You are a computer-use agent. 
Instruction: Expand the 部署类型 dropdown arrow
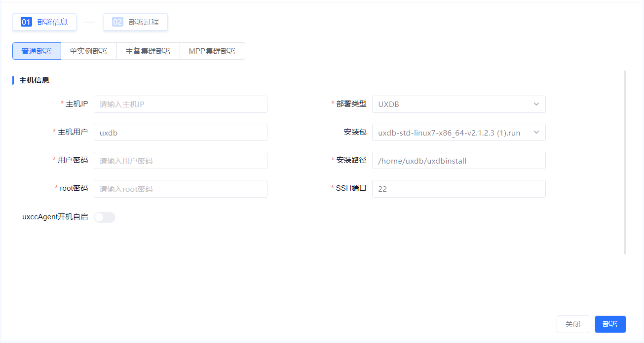tap(536, 104)
